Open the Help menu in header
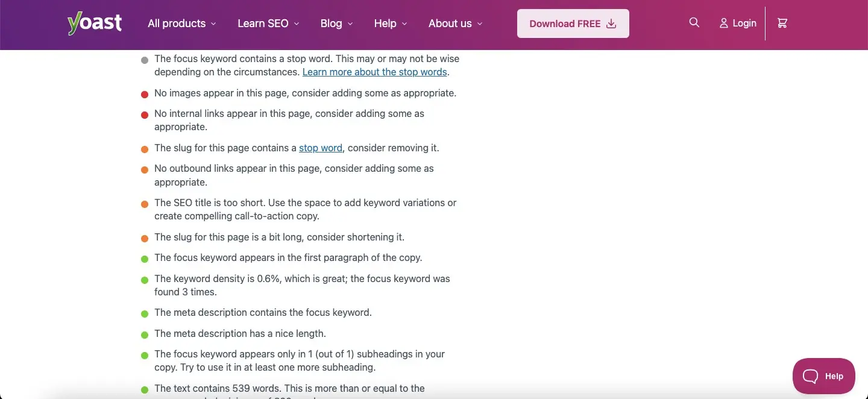 (391, 24)
